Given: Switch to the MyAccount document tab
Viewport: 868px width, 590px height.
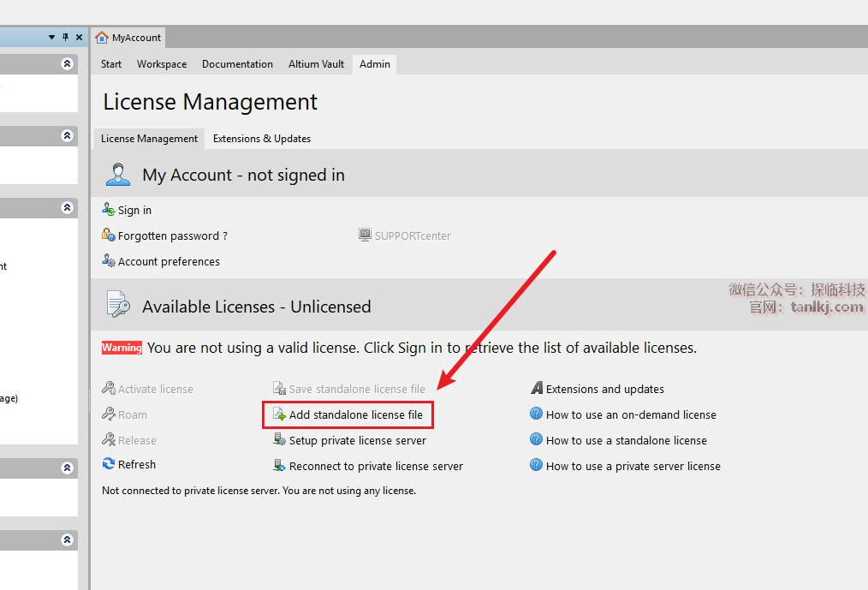Looking at the screenshot, I should [x=128, y=37].
